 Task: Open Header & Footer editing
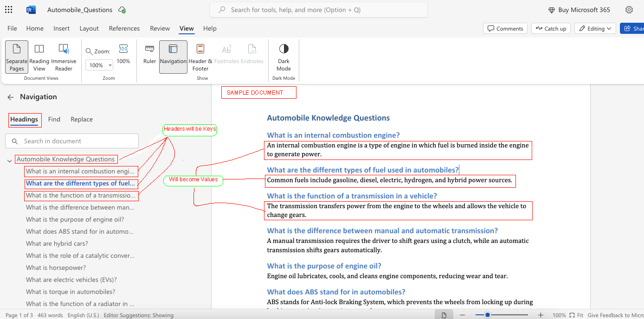[x=200, y=57]
